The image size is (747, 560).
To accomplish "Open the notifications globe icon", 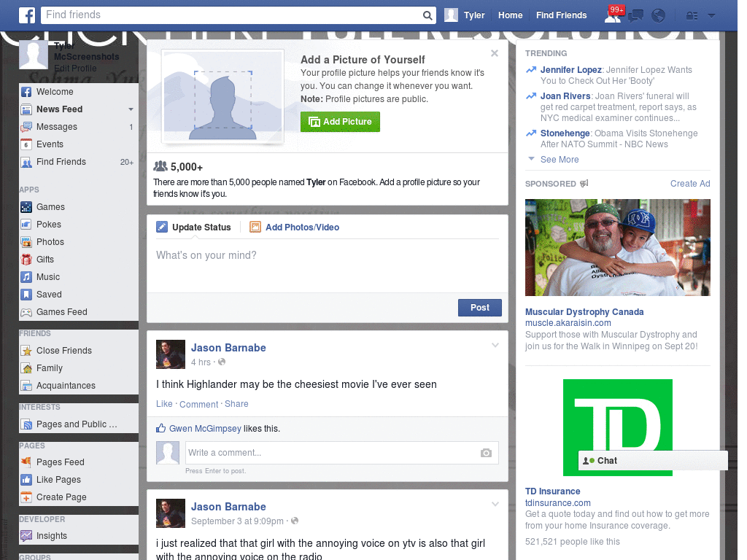I will coord(659,16).
